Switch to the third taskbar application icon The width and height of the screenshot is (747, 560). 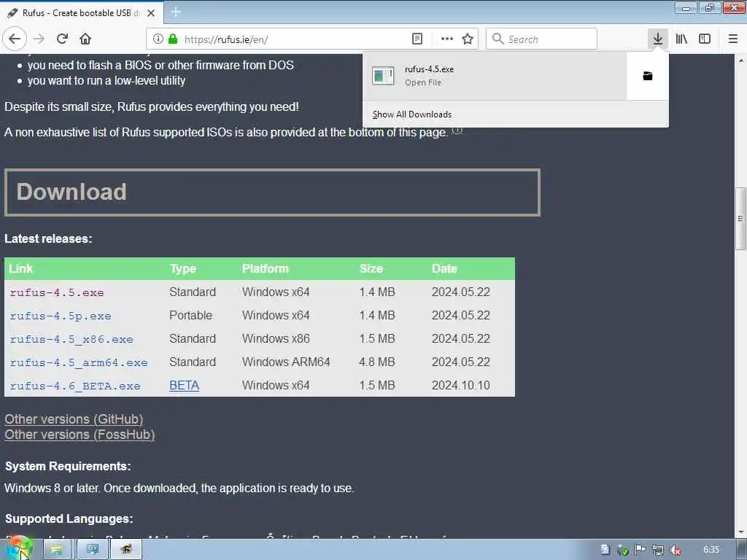(x=126, y=550)
